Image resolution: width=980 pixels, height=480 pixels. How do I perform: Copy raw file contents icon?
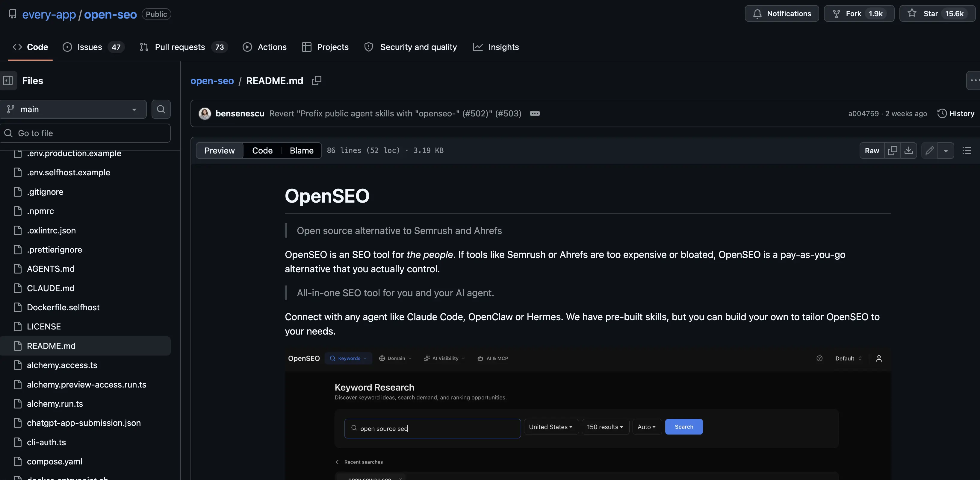click(x=892, y=151)
